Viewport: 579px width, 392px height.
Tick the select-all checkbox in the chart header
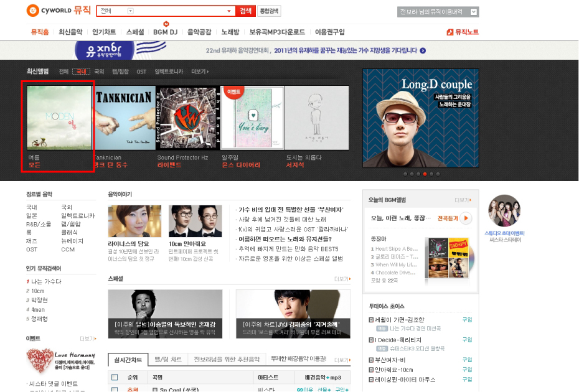[x=115, y=377]
